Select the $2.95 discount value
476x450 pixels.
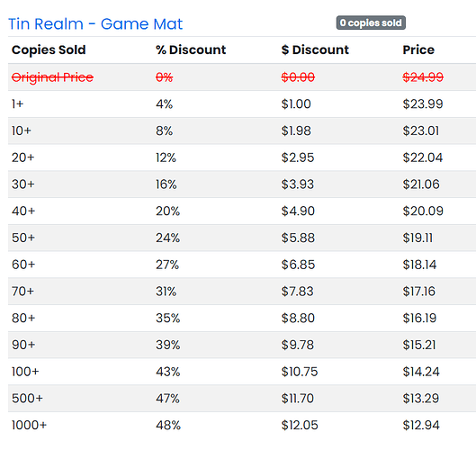pyautogui.click(x=298, y=157)
